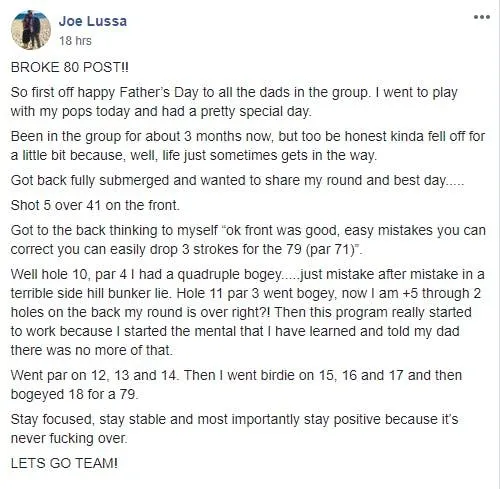
Task: Click 'a little bit because, well, life' line
Action: click(x=194, y=155)
